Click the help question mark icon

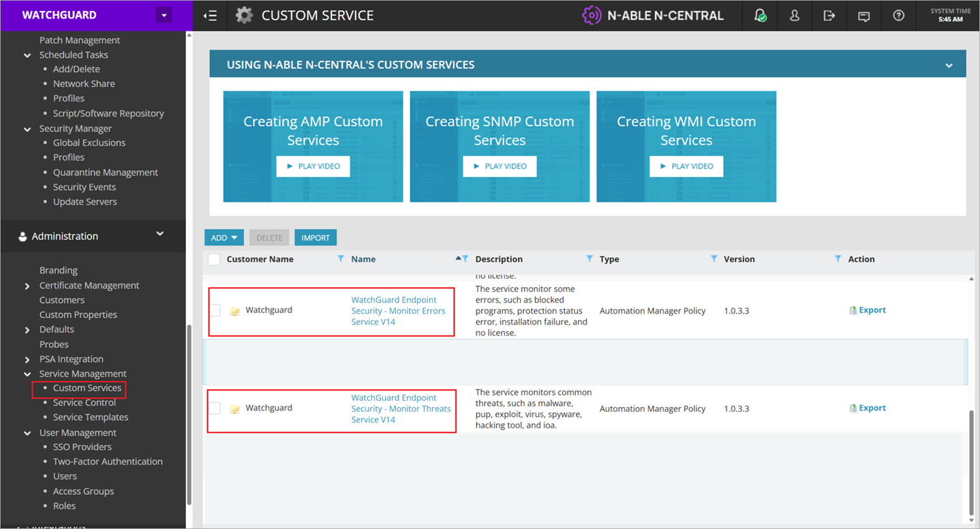point(898,15)
